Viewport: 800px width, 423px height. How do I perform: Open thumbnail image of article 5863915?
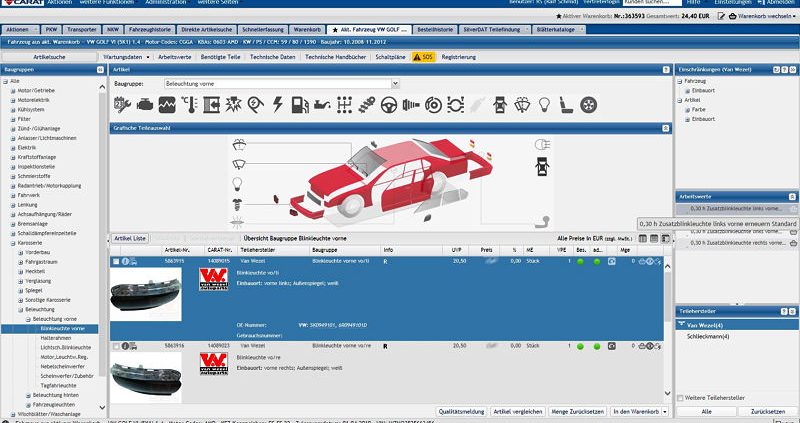[146, 294]
